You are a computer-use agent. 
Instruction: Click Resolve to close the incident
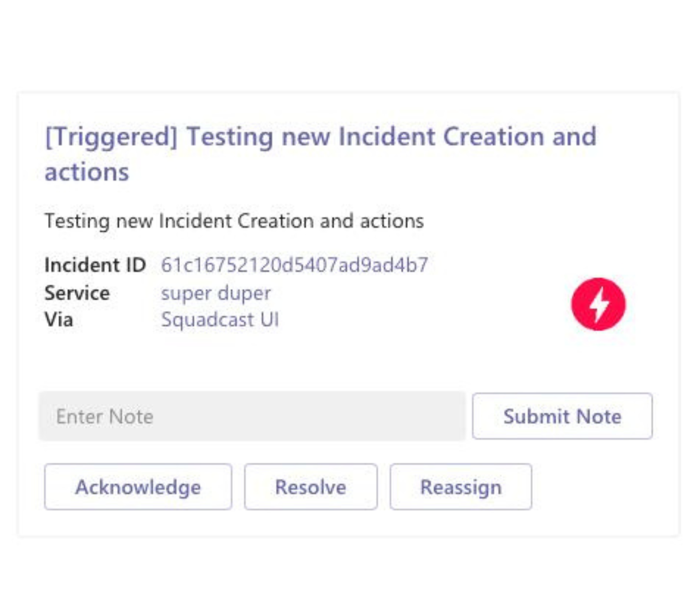[x=311, y=487]
